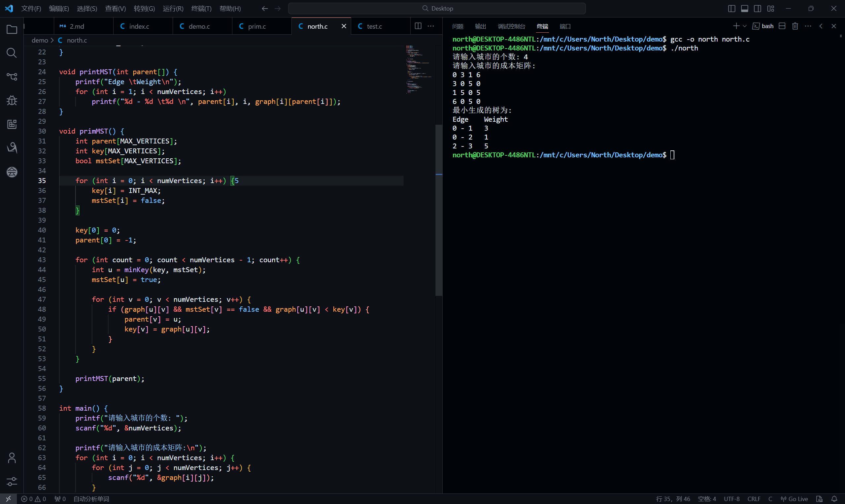Toggle the bottom panel layout button
845x504 pixels.
point(744,9)
